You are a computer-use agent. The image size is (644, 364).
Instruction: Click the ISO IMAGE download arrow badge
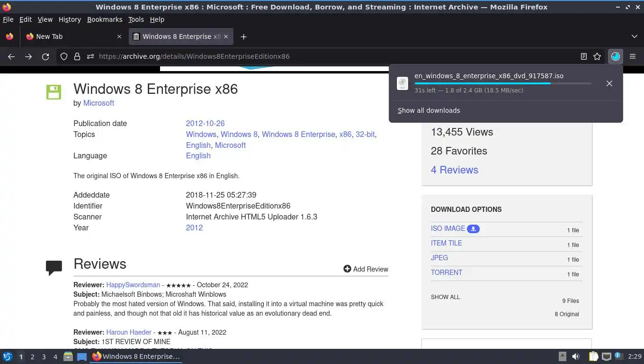pyautogui.click(x=473, y=228)
